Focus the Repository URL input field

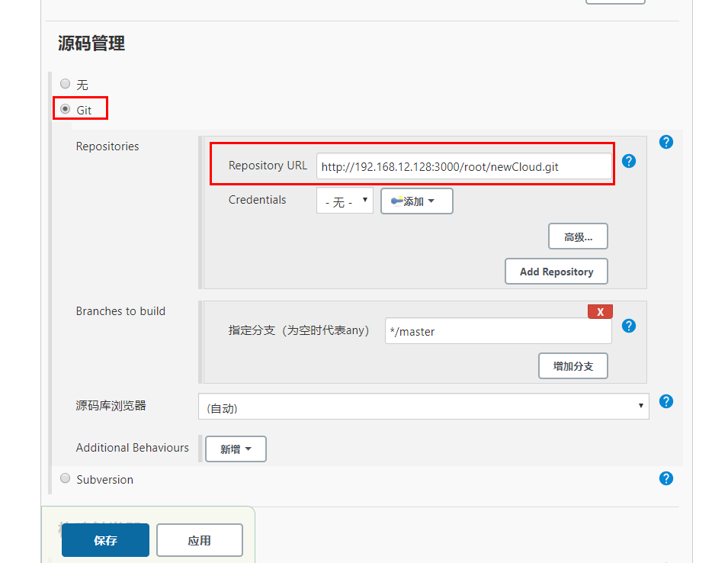pos(463,166)
